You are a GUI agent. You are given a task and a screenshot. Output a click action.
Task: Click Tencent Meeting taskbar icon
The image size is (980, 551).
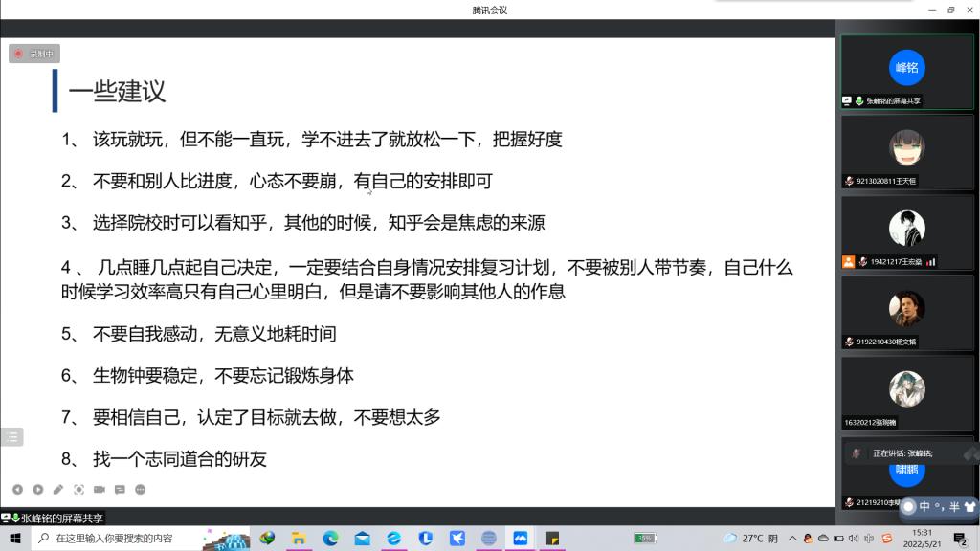click(520, 539)
